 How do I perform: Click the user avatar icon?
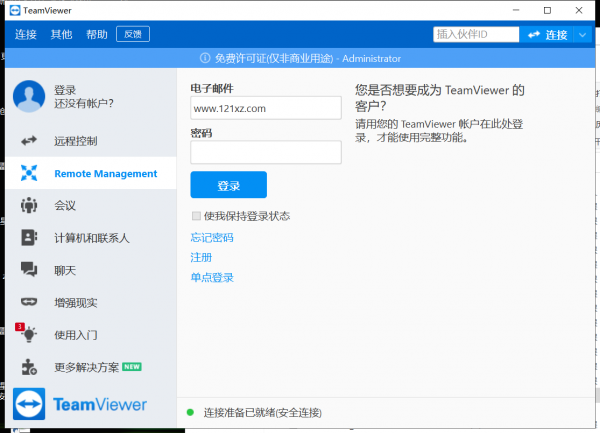click(29, 96)
